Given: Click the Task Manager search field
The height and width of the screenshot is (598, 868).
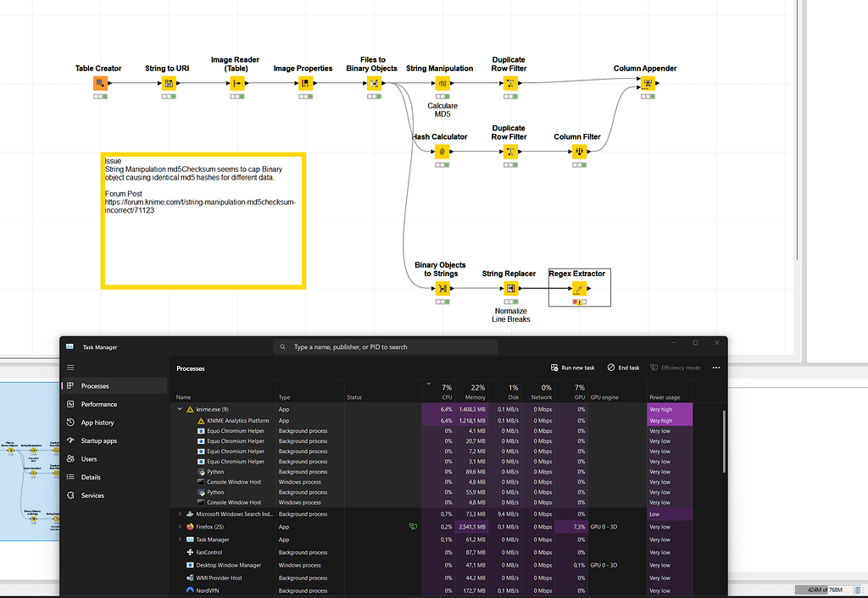Looking at the screenshot, I should 386,346.
